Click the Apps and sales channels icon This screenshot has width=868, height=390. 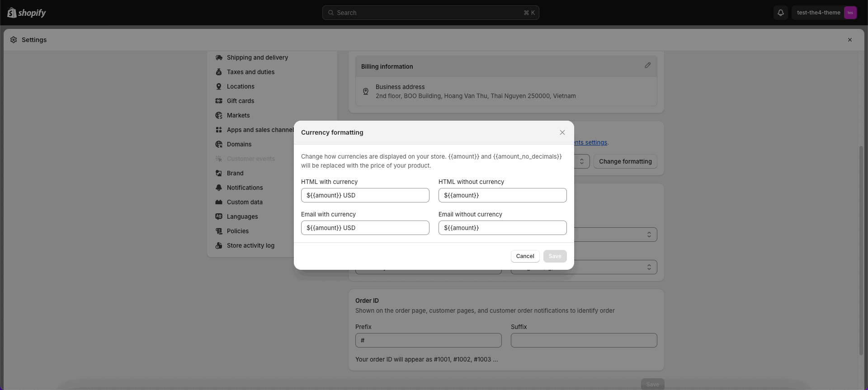click(219, 130)
